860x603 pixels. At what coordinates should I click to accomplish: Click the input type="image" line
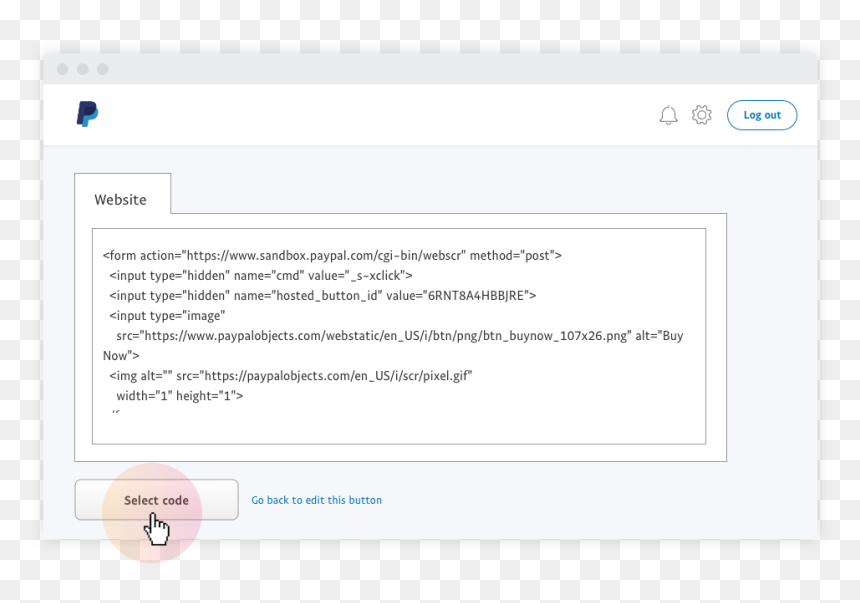(x=167, y=316)
